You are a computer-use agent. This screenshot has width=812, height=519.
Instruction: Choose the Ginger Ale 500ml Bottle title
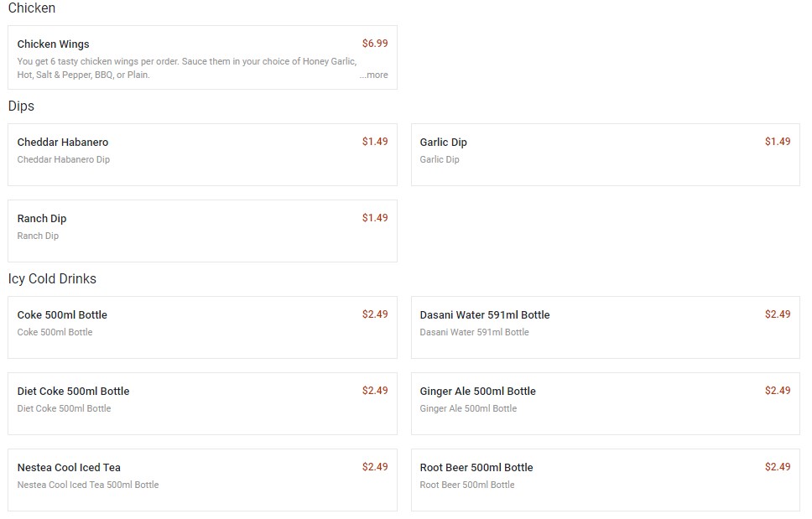click(x=477, y=392)
